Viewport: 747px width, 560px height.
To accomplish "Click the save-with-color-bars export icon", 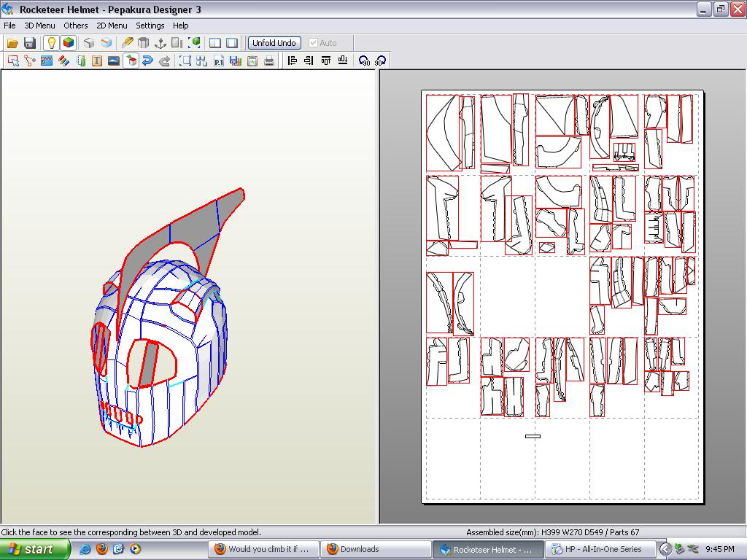I will click(x=236, y=61).
